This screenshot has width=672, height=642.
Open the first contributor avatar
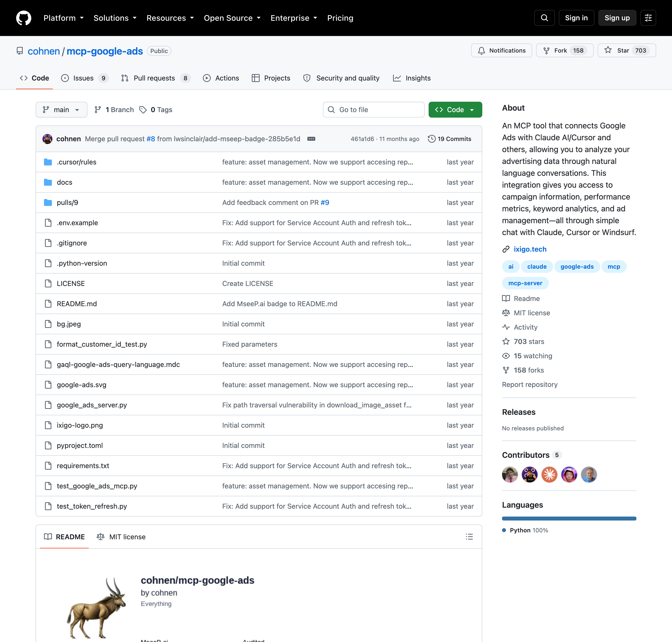click(510, 474)
